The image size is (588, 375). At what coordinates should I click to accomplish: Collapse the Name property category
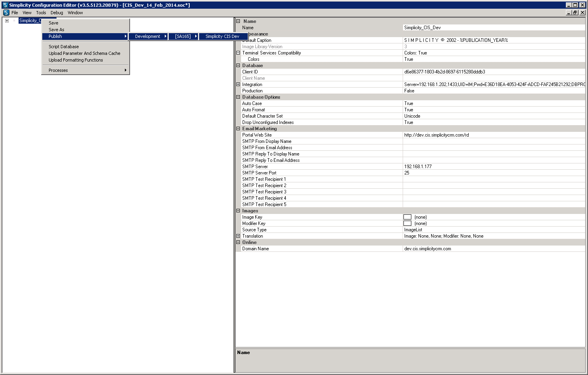pyautogui.click(x=238, y=21)
